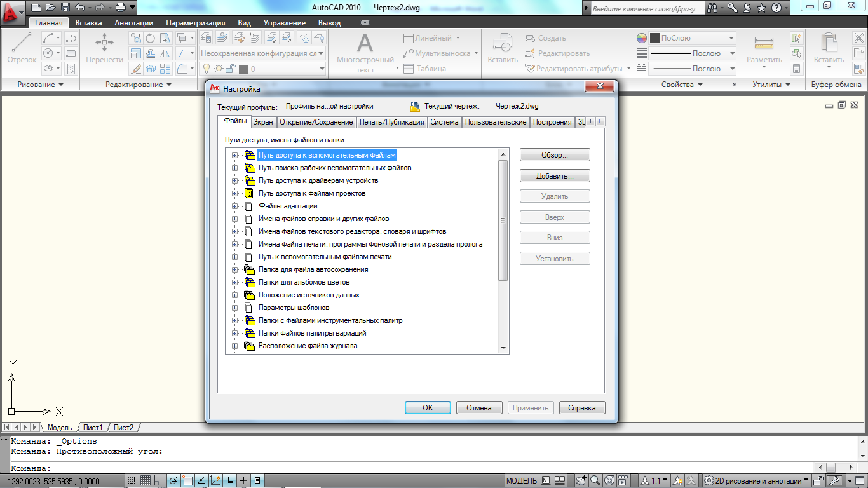868x488 pixels.
Task: Click the Отмена button
Action: (479, 408)
